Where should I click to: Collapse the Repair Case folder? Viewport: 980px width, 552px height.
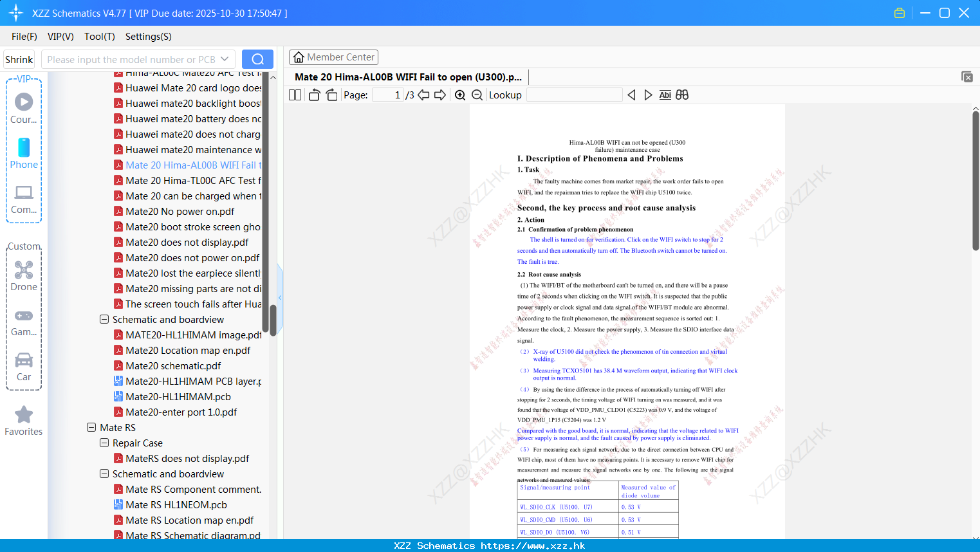pos(104,443)
